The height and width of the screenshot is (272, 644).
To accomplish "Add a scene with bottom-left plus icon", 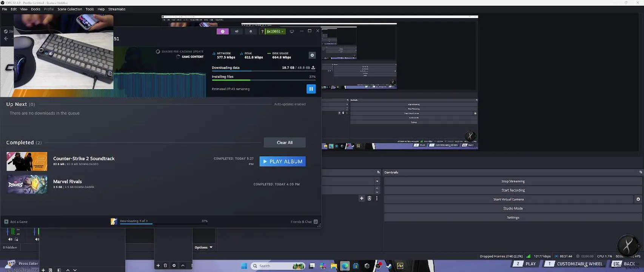I will [43, 270].
